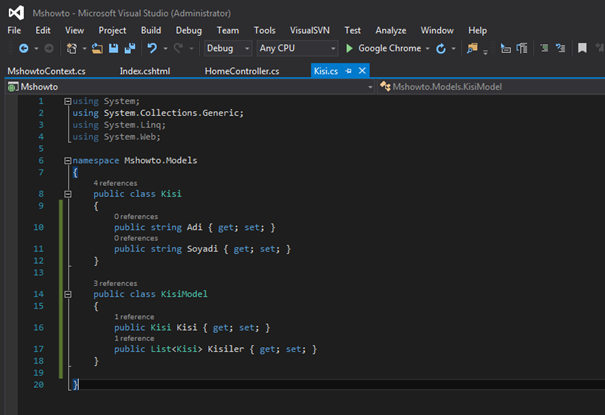605x415 pixels.
Task: Open the Mshowto.Models.KisiModel type dropdown
Action: 491,87
